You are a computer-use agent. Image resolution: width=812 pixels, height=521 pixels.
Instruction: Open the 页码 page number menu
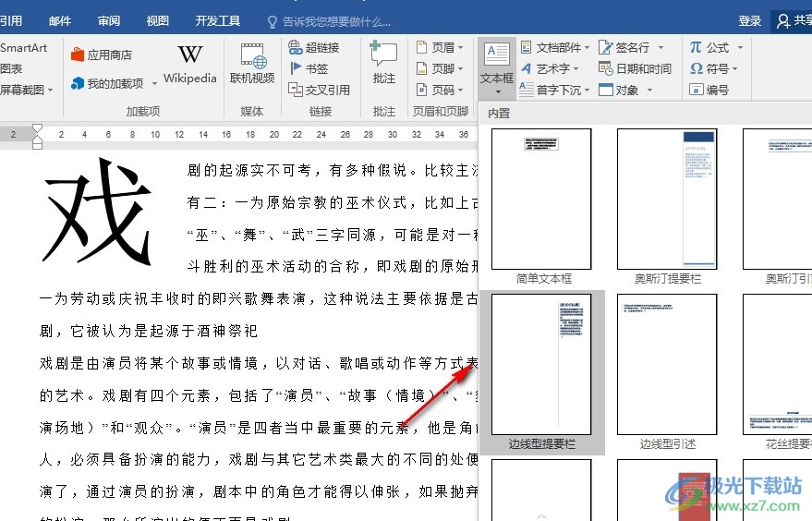pyautogui.click(x=440, y=91)
